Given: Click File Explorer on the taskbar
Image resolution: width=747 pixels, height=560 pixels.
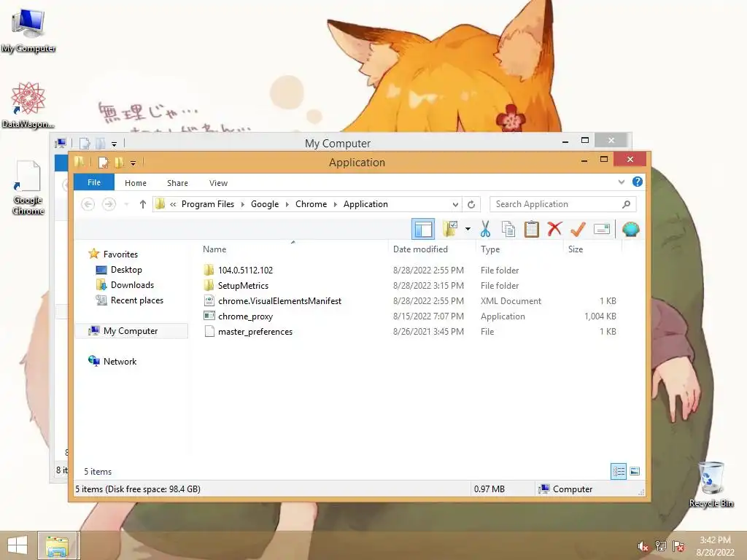Looking at the screenshot, I should coord(57,545).
